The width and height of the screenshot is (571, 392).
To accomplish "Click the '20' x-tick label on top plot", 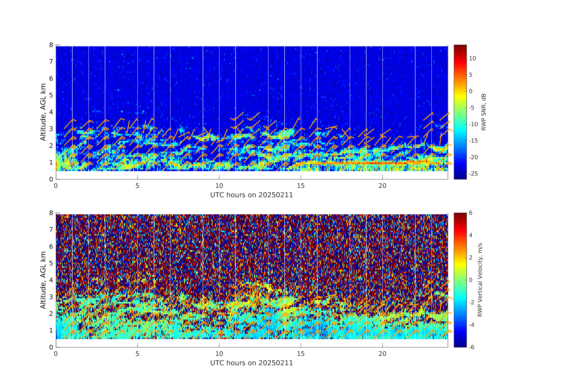I will (382, 186).
